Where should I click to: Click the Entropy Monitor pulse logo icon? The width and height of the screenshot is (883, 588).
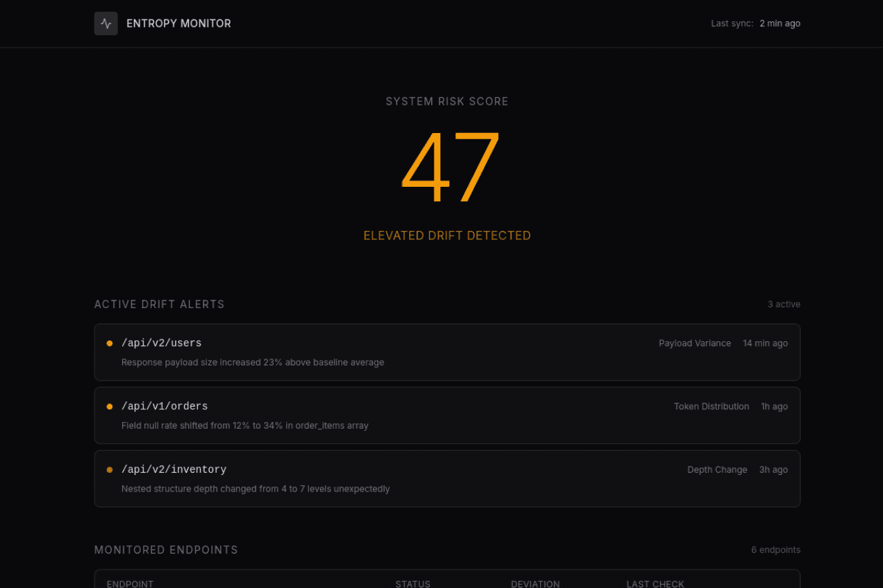click(106, 23)
